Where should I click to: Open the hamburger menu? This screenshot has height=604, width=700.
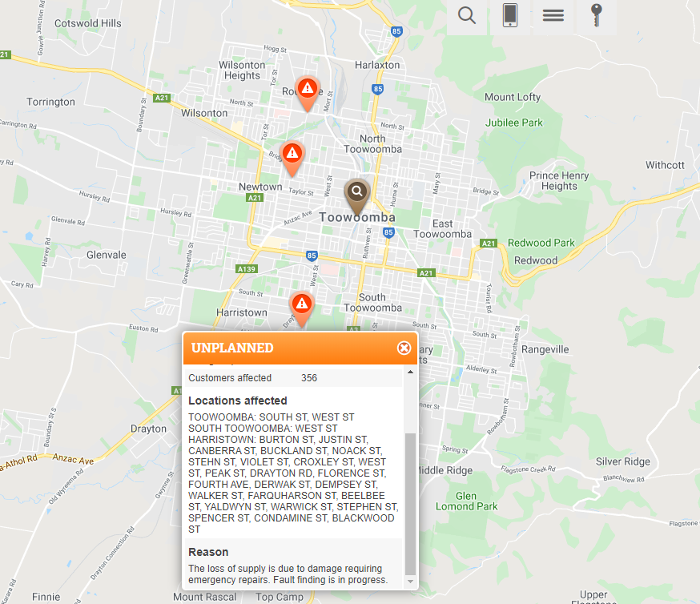click(x=553, y=16)
